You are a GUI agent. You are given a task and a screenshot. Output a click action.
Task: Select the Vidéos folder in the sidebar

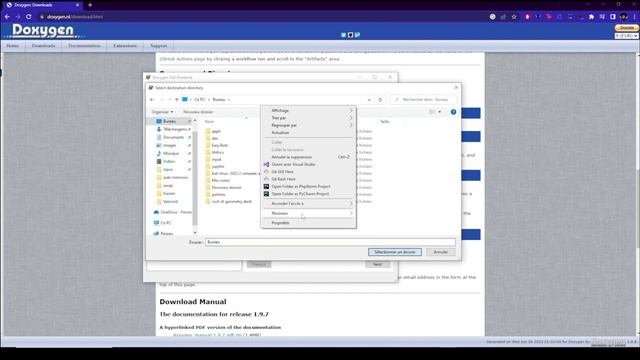169,162
